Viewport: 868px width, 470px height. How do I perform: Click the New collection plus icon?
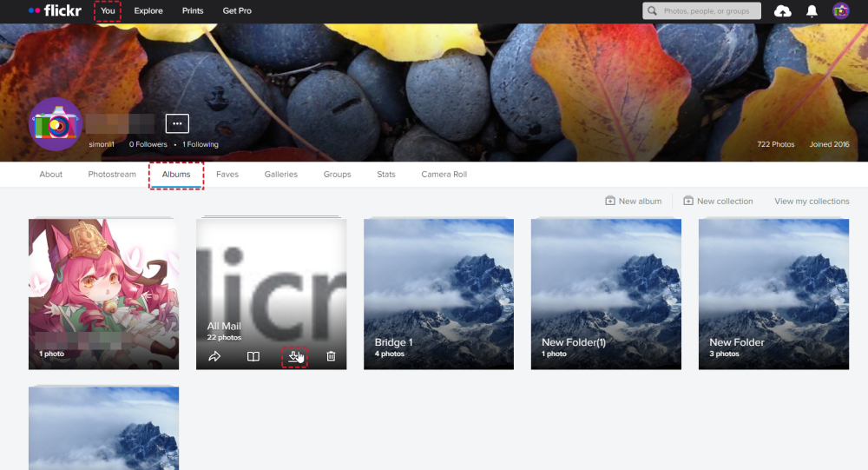(x=688, y=201)
